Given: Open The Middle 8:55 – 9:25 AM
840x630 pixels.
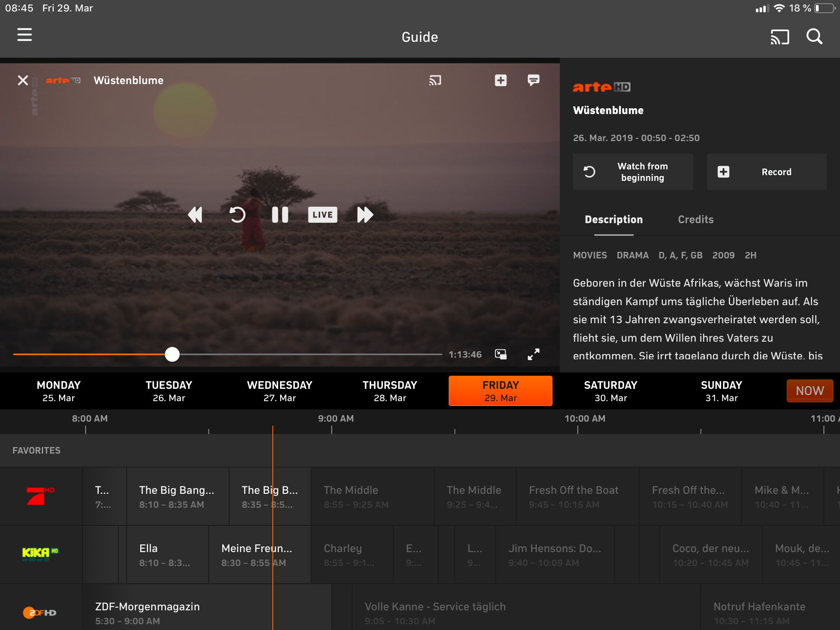Looking at the screenshot, I should (x=373, y=497).
